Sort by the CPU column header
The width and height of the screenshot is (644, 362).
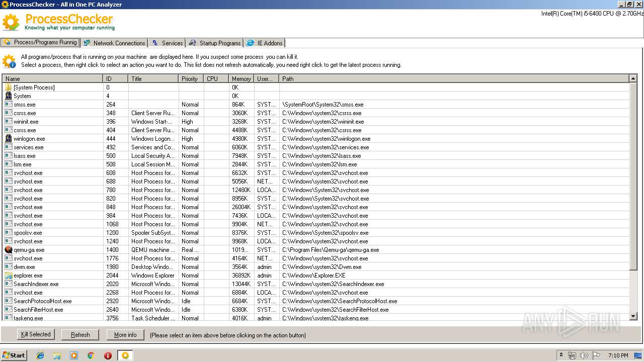pyautogui.click(x=216, y=79)
